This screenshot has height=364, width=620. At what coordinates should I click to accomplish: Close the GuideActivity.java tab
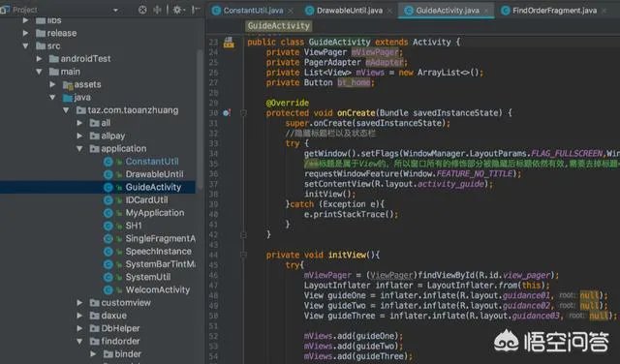pos(486,11)
